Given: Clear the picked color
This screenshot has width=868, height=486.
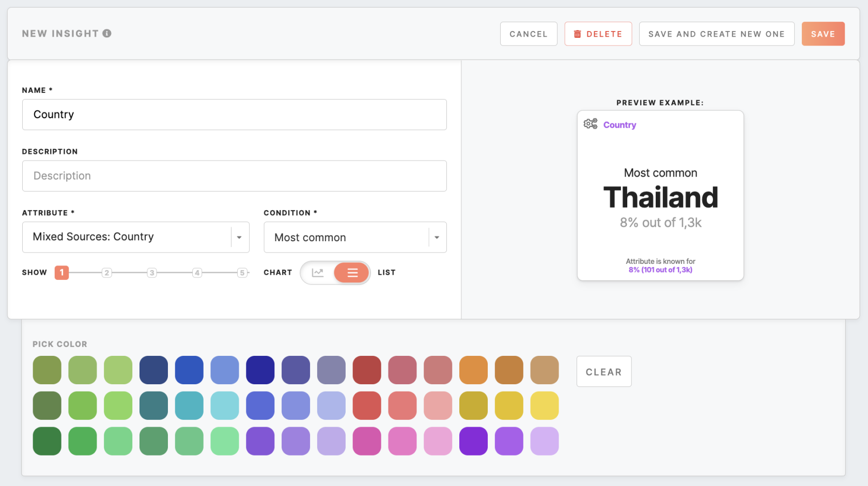Looking at the screenshot, I should pos(604,371).
